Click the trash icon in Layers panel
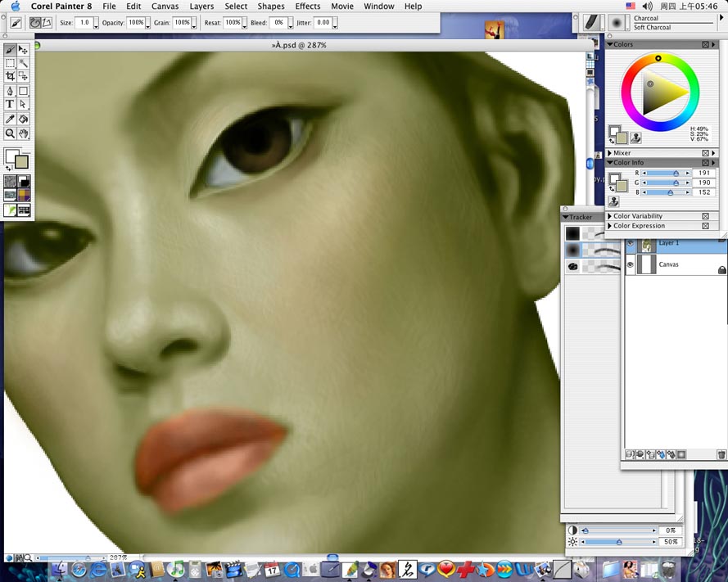Viewport: 728px width, 582px height. (x=721, y=455)
